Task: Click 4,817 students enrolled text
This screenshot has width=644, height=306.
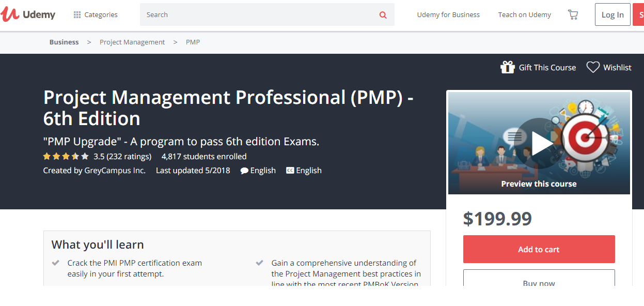Action: 204,156
